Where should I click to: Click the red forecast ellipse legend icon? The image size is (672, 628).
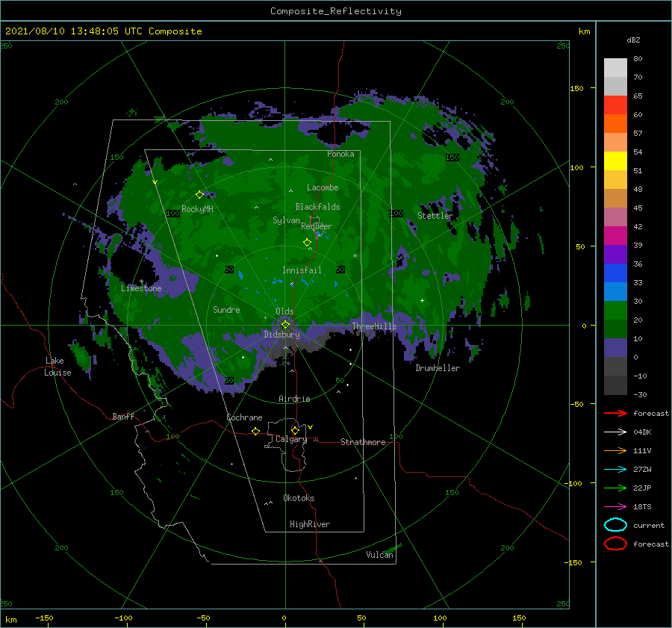point(615,544)
